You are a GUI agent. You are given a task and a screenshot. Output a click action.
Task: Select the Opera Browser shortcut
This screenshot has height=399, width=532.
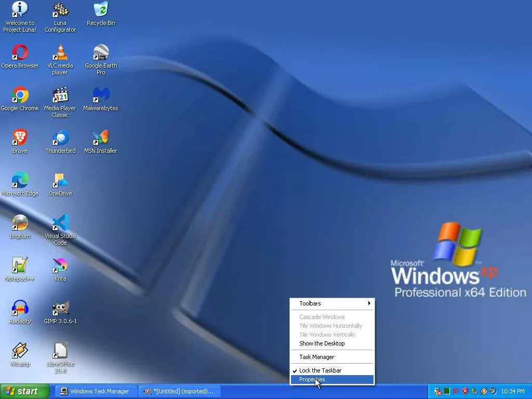pyautogui.click(x=20, y=57)
